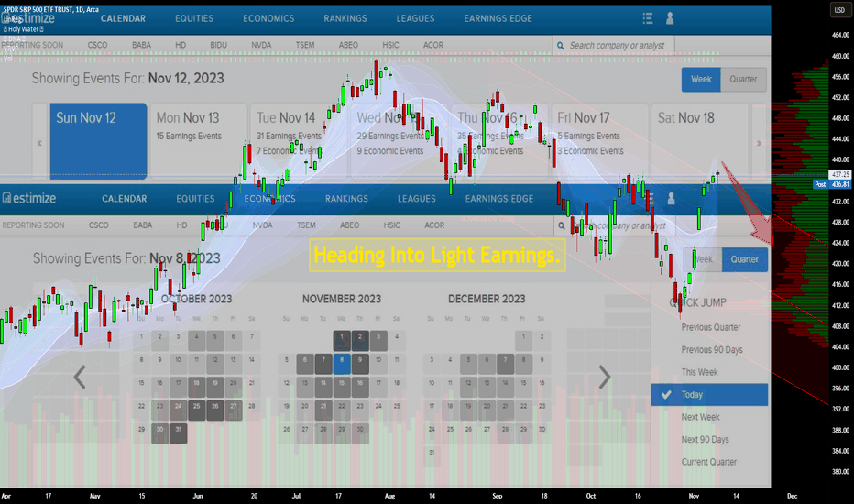Select the Sat Nov 18 day card
Viewport: 854px width, 504px height.
[700, 141]
